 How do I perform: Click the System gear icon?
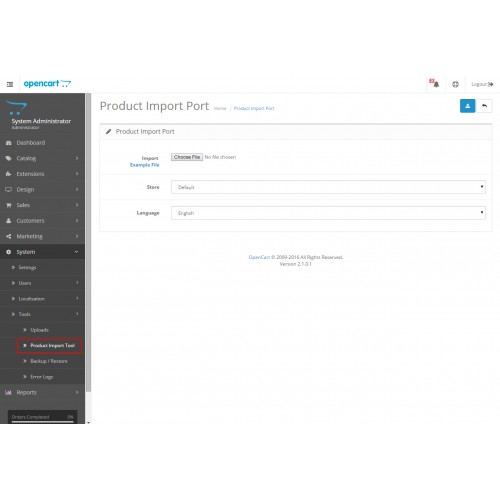pyautogui.click(x=9, y=252)
